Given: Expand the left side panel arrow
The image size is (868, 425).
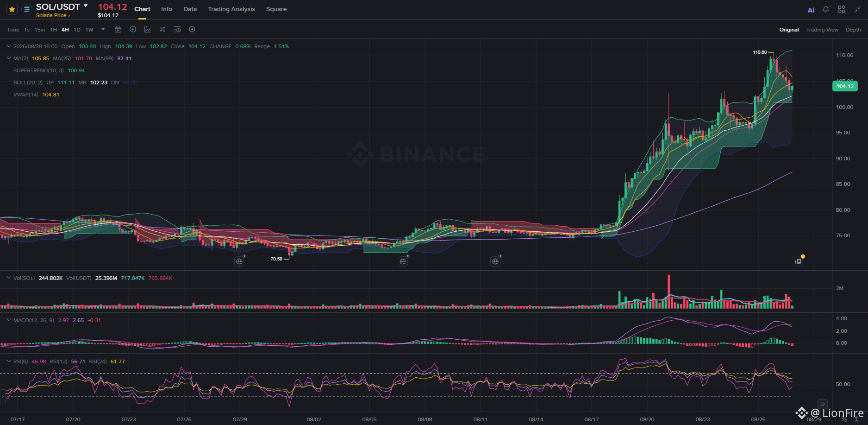Looking at the screenshot, I should (x=2, y=396).
